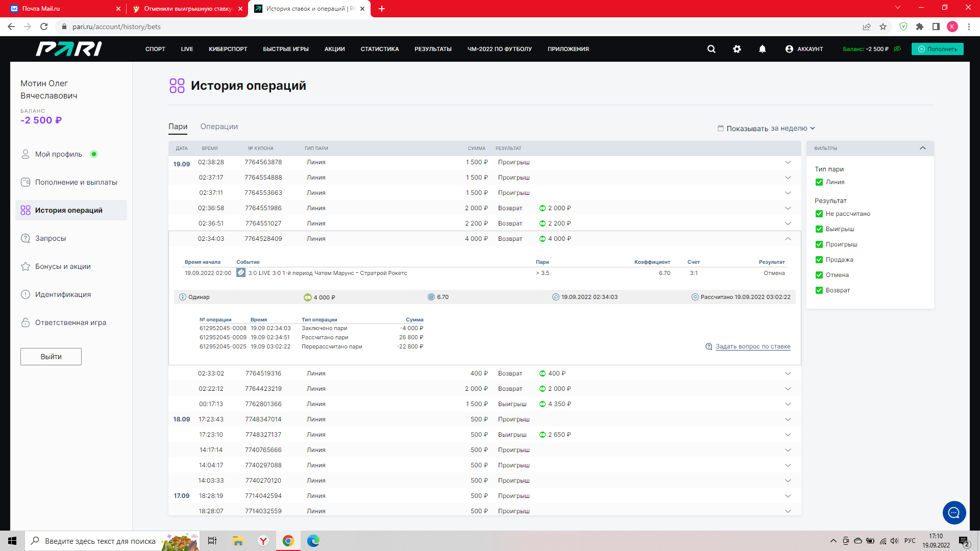
Task: Click the Выйти logout button
Action: [51, 357]
